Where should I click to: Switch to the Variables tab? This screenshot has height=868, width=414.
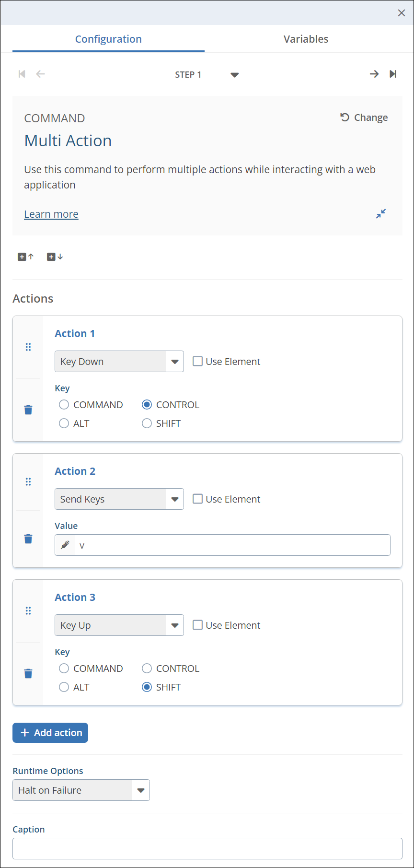click(x=306, y=39)
